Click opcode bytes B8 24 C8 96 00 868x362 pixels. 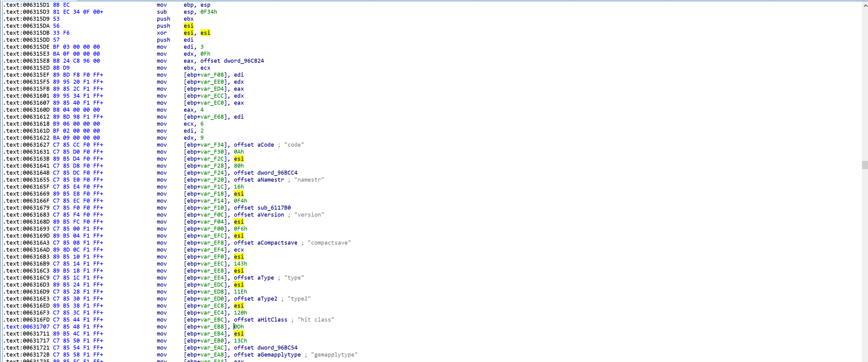point(76,61)
